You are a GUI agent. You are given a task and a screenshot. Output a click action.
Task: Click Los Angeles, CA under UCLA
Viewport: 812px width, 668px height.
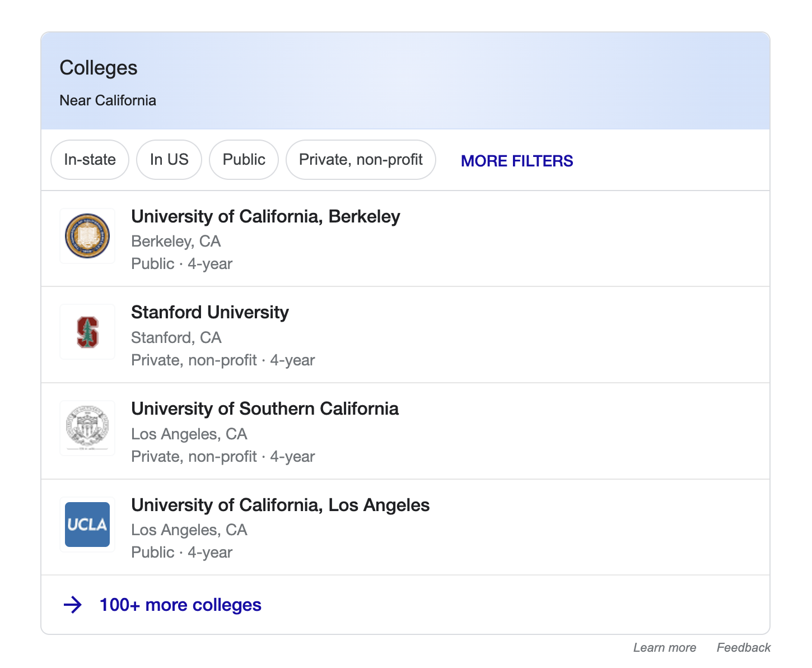(189, 530)
